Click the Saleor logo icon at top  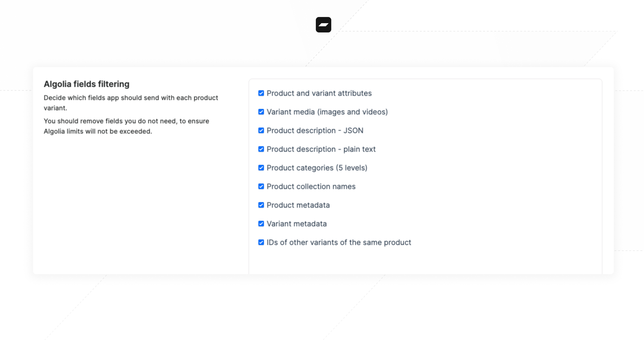(323, 25)
